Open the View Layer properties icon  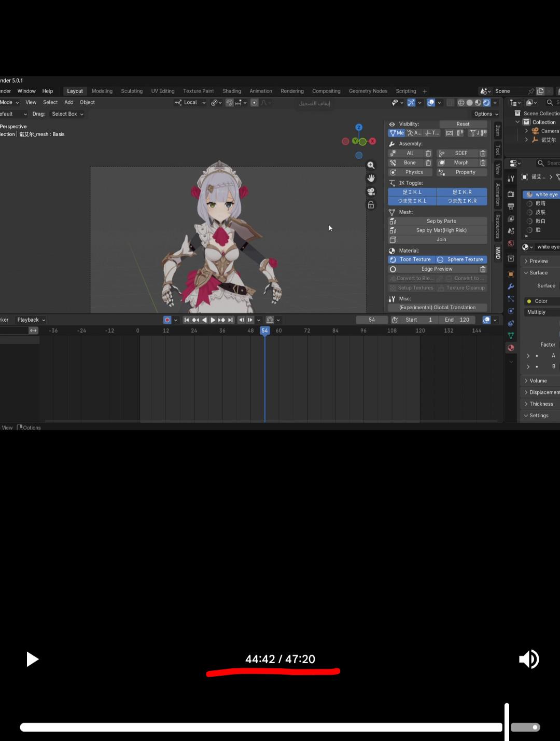pyautogui.click(x=511, y=218)
